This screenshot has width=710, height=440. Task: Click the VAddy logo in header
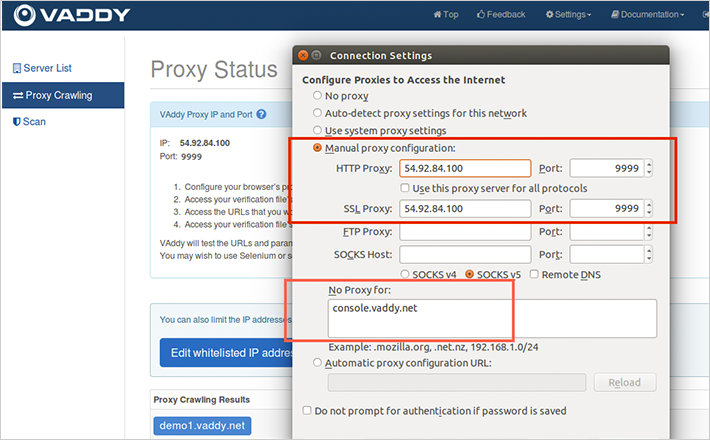[72, 15]
